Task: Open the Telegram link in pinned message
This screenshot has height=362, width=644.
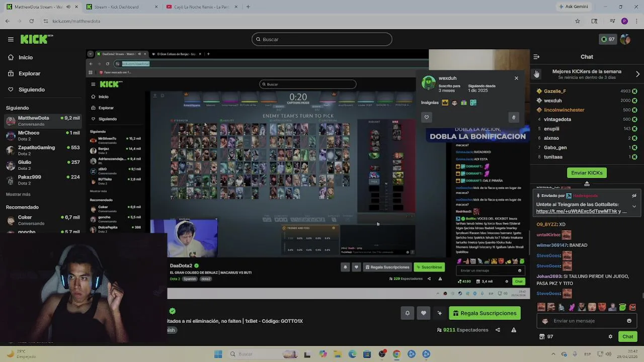Action: (x=577, y=212)
